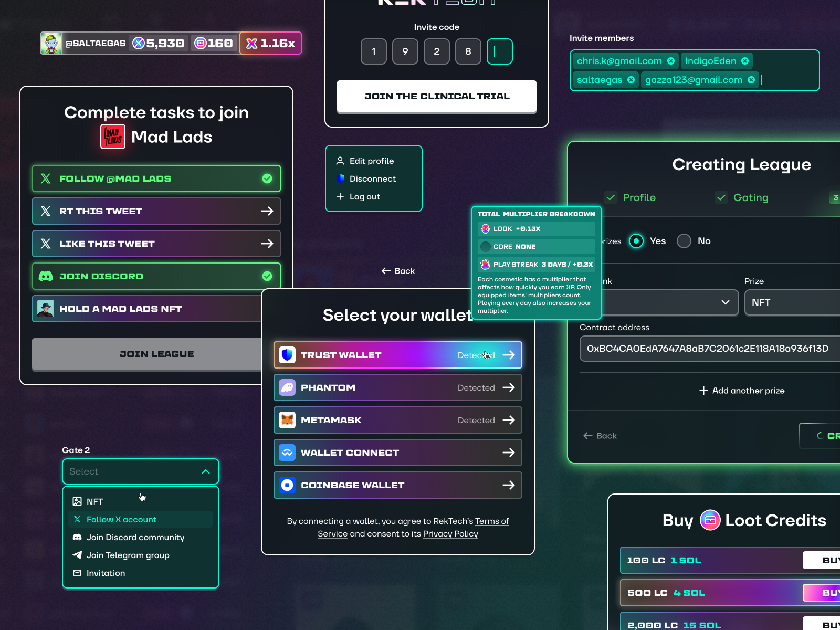
Task: Remove IndigoEden tag from invite list
Action: pos(745,61)
